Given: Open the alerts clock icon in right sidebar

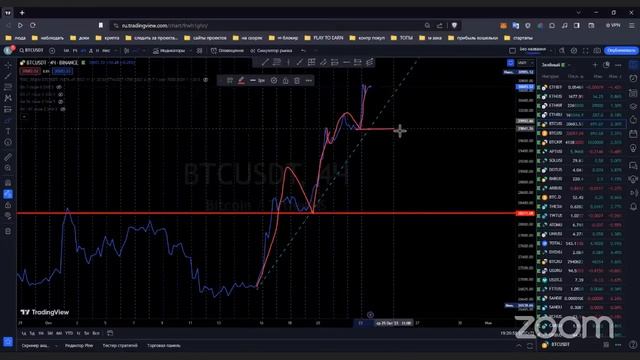Looking at the screenshot, I should pyautogui.click(x=633, y=78).
